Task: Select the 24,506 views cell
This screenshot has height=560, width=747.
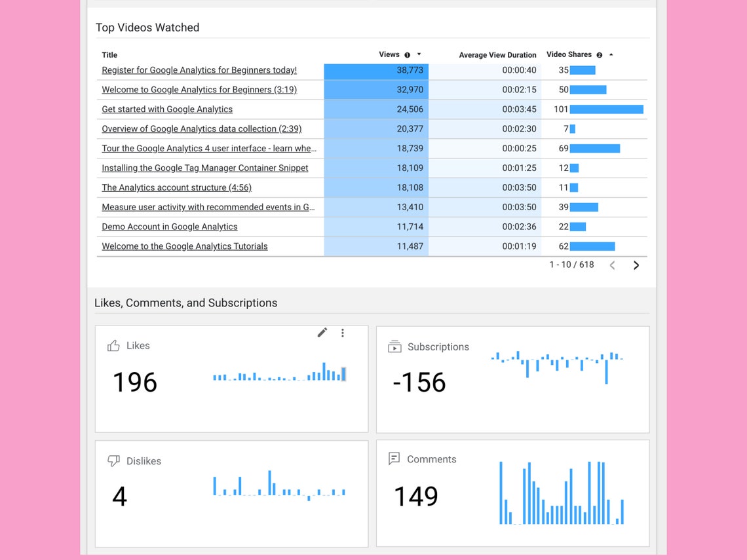Action: pyautogui.click(x=376, y=109)
